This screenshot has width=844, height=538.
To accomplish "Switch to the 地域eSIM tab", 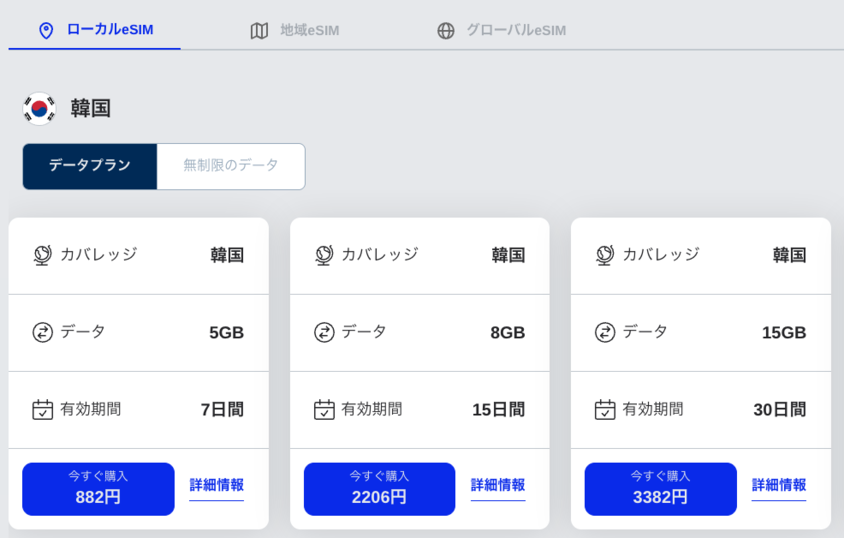I will click(295, 31).
